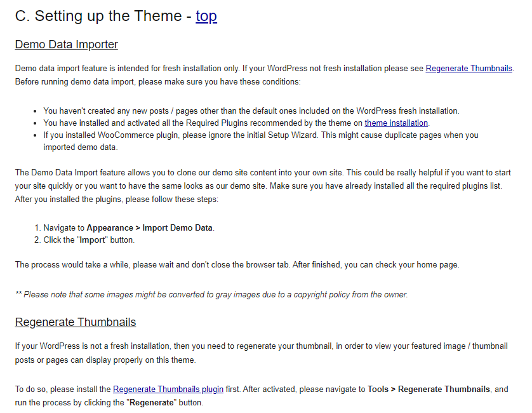The height and width of the screenshot is (413, 532).
Task: Click the "Demo Data Importer" subheading
Action: point(67,44)
